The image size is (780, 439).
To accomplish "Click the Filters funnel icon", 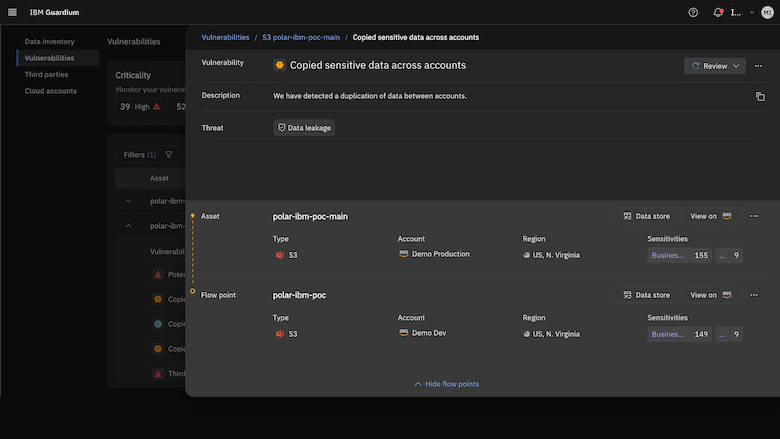I will tap(169, 155).
